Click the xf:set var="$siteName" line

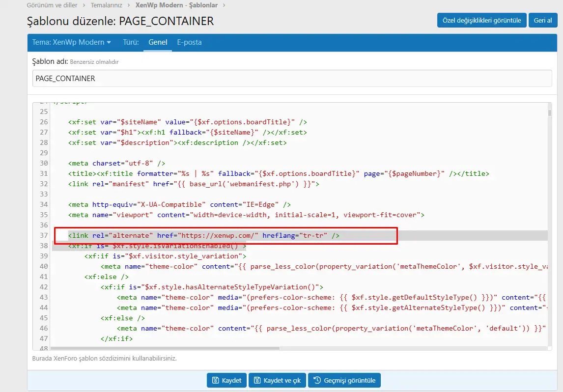pyautogui.click(x=188, y=122)
